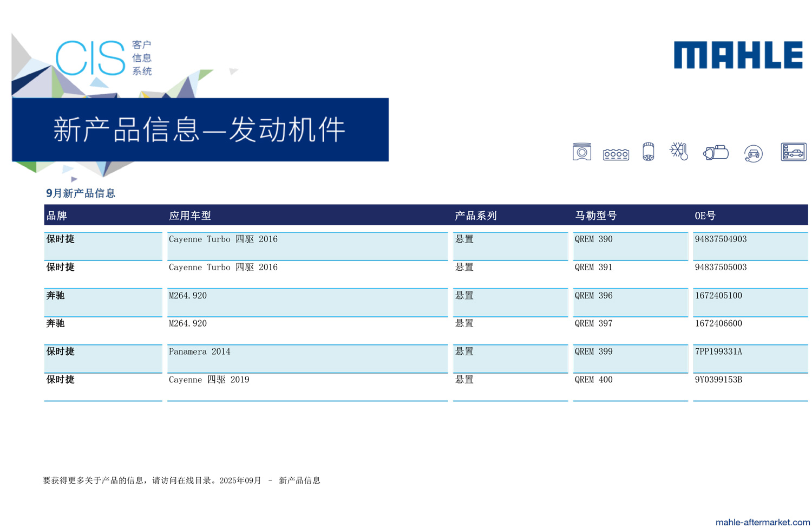Image resolution: width=812 pixels, height=527 pixels.
Task: Click the cylinder head gasket icon
Action: pyautogui.click(x=615, y=154)
